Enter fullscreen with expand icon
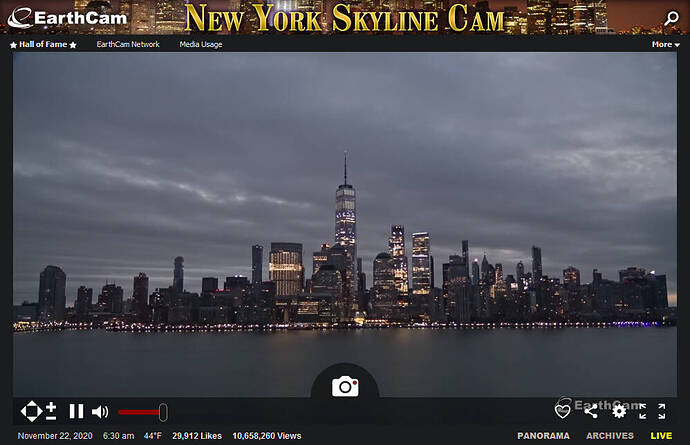690x445 pixels. [662, 411]
